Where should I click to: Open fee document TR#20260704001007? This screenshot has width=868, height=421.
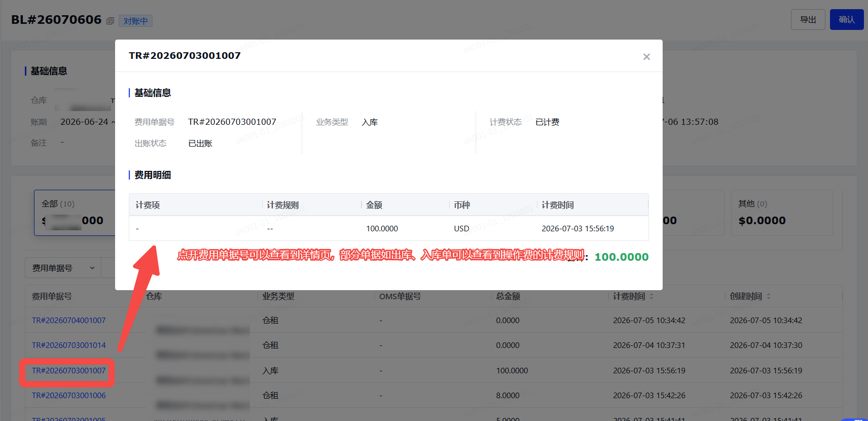coord(69,321)
